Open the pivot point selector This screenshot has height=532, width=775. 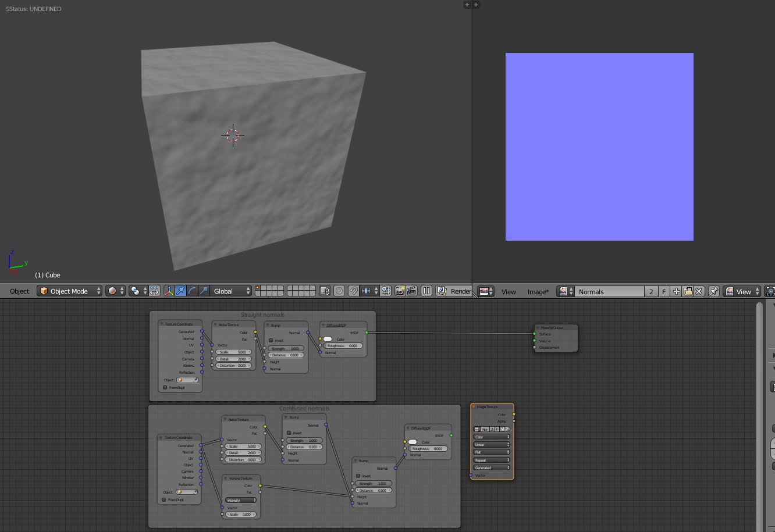pyautogui.click(x=138, y=291)
